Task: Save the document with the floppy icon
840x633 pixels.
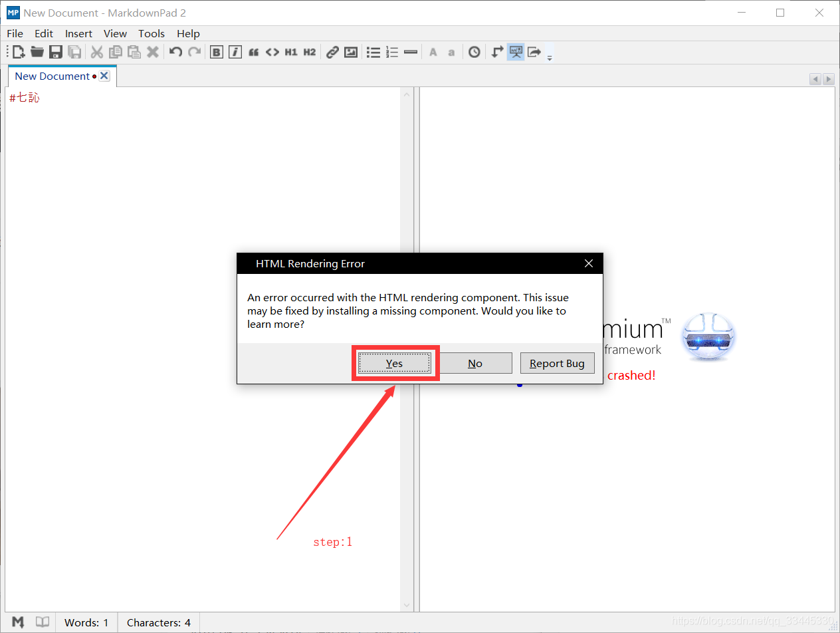Action: pos(56,52)
